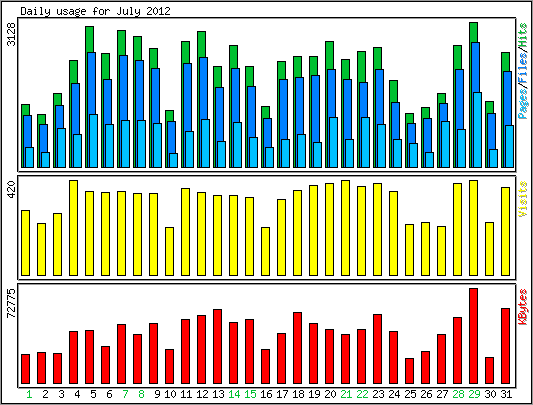Click the green Hits bar top for day 29

tap(474, 32)
